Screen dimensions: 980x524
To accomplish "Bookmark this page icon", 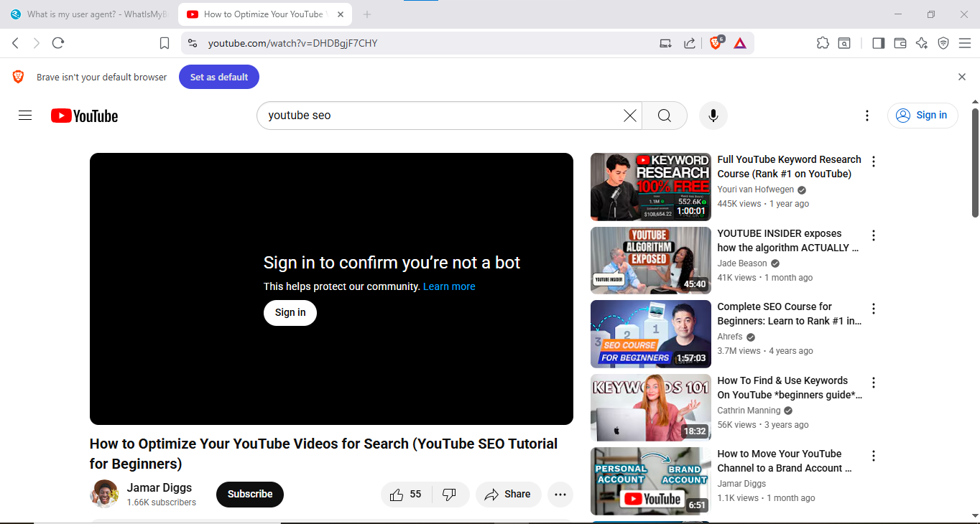I will (x=165, y=43).
